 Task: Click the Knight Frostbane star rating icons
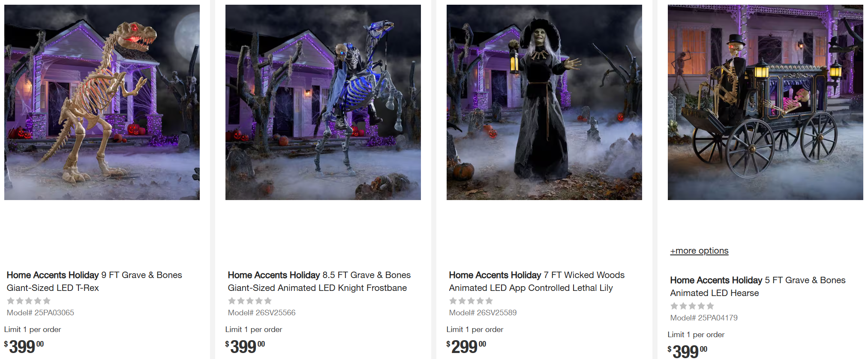tap(250, 301)
